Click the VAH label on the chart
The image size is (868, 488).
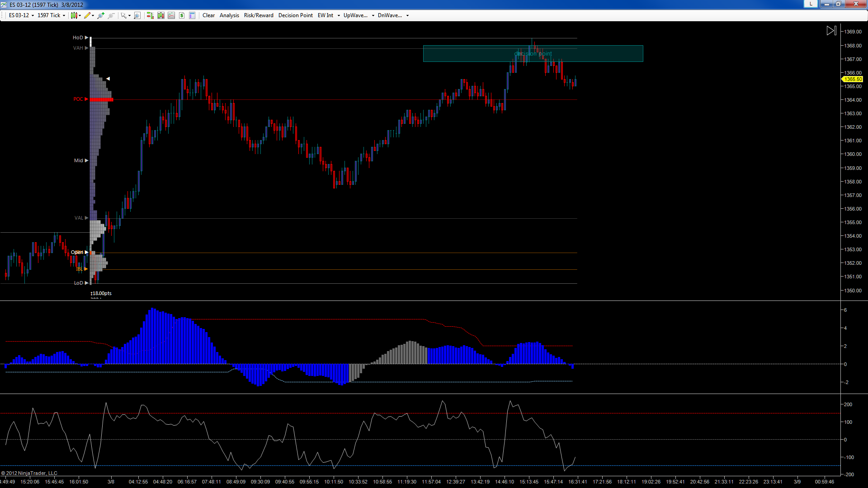(78, 48)
